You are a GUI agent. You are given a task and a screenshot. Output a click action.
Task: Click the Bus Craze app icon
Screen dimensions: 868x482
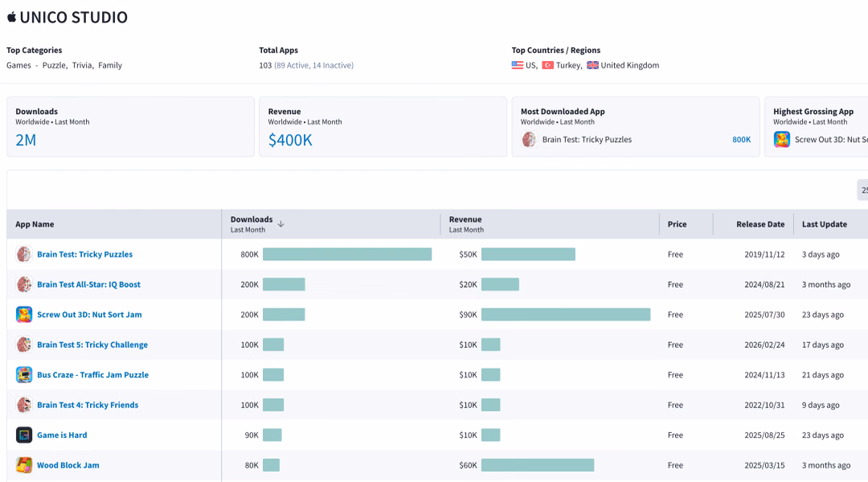click(24, 374)
